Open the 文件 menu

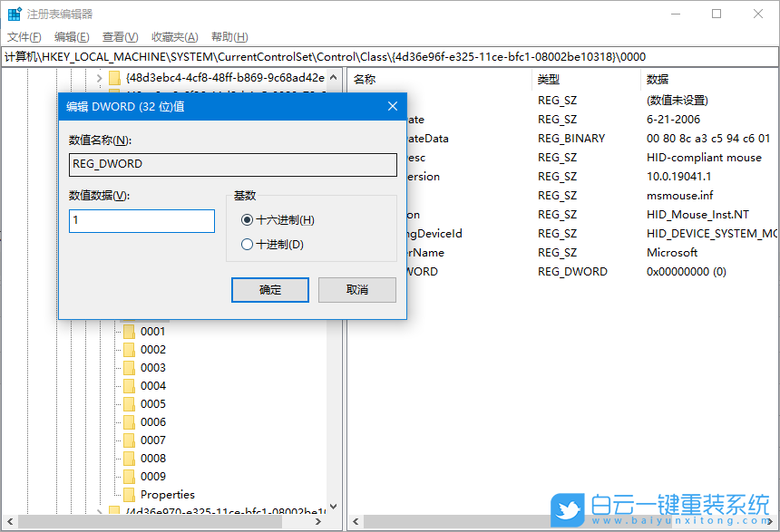[22, 36]
